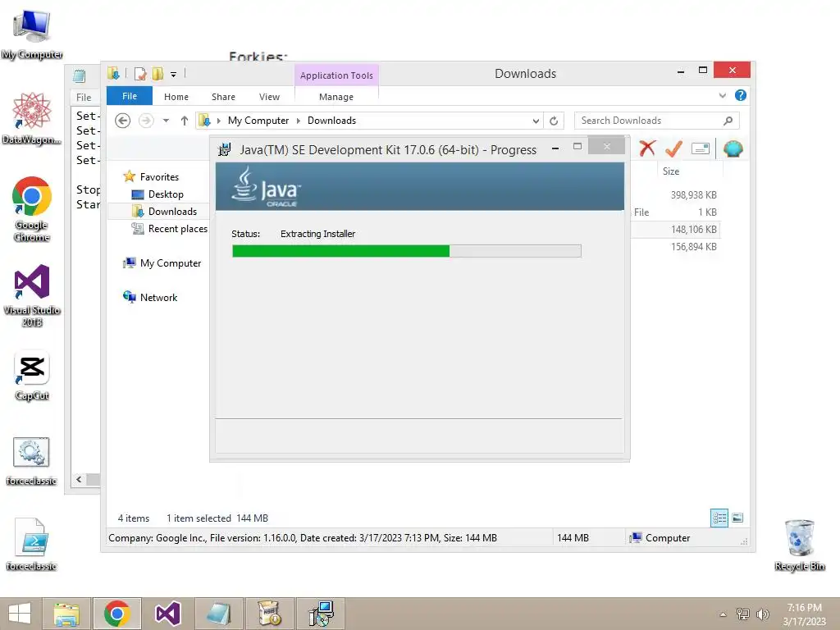Select Downloads in Favorites

(x=172, y=211)
